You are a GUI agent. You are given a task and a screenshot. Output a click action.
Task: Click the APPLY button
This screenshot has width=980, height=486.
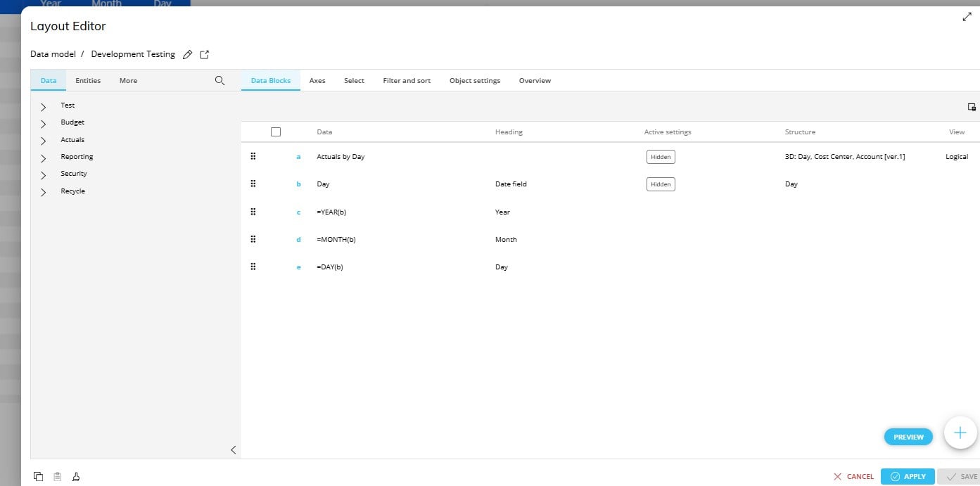(x=908, y=477)
